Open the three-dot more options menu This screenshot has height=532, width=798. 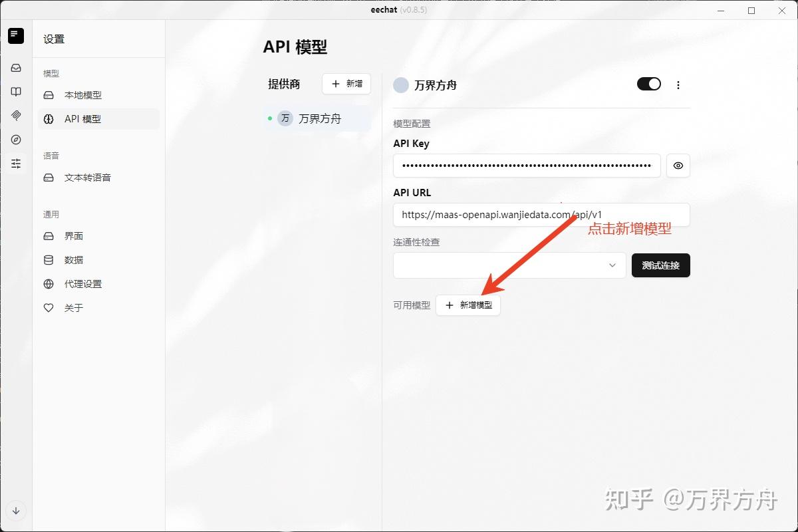678,85
